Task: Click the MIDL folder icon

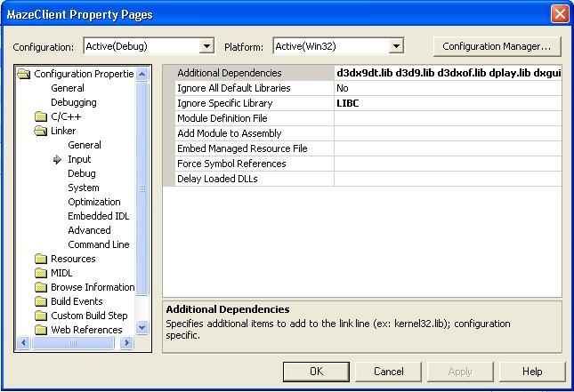Action: click(x=41, y=273)
